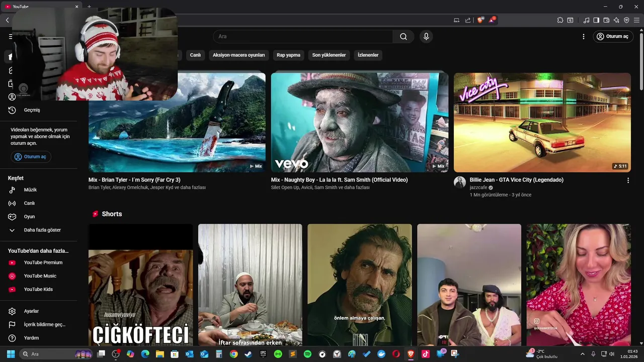Open jazzcafe channel name
Screen dimensions: 644x362
(478, 188)
